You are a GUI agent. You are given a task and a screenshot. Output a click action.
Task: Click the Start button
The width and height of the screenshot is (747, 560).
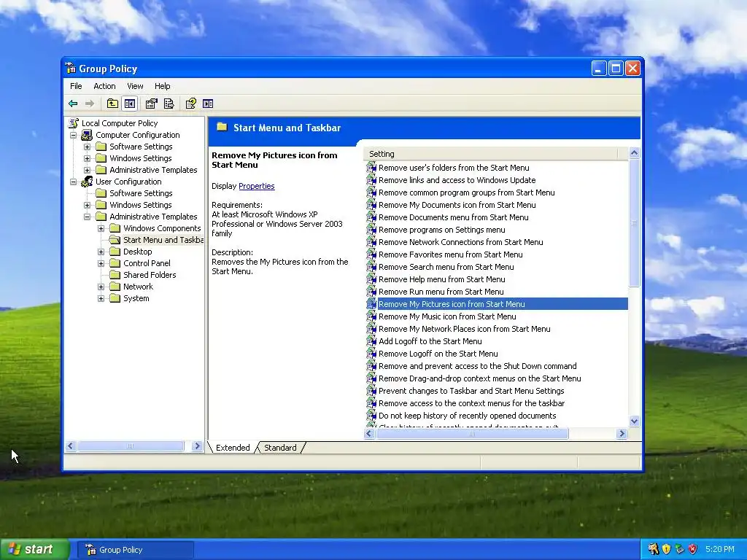click(34, 549)
